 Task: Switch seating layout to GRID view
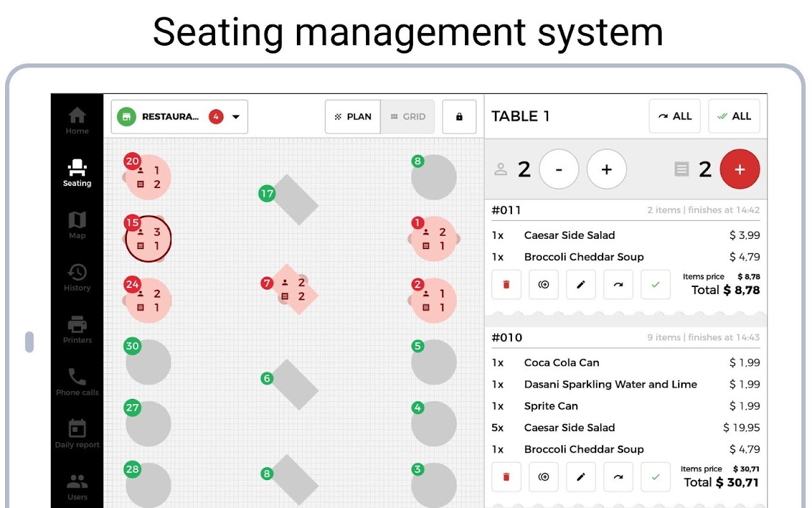(408, 117)
